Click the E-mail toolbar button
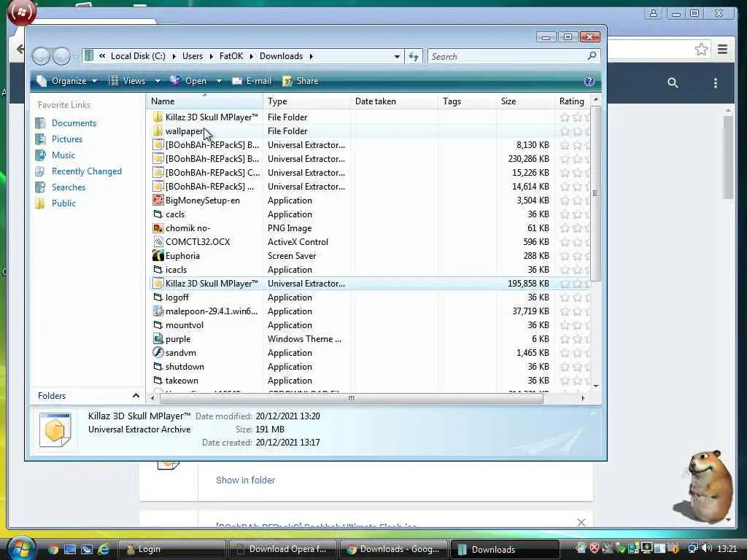 coord(252,81)
